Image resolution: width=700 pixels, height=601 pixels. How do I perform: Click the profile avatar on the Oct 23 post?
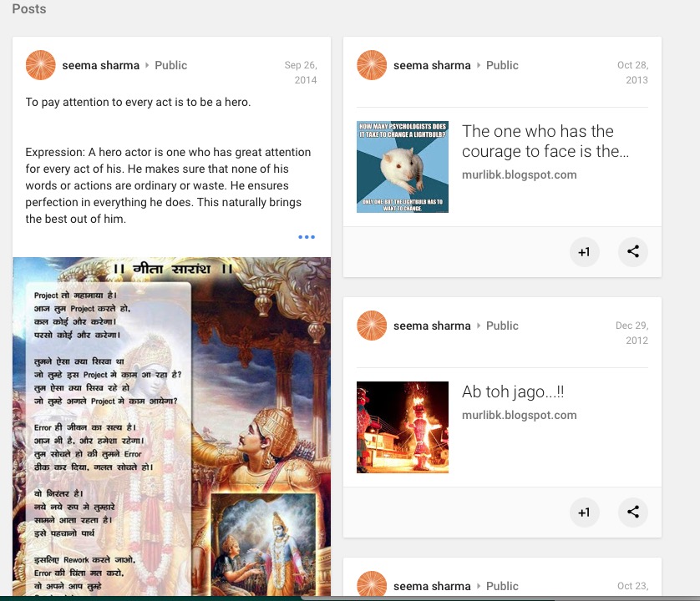[x=372, y=585]
